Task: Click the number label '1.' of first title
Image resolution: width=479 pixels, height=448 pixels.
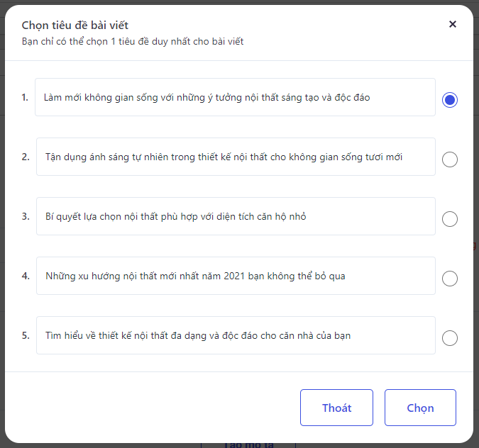Action: coord(25,97)
